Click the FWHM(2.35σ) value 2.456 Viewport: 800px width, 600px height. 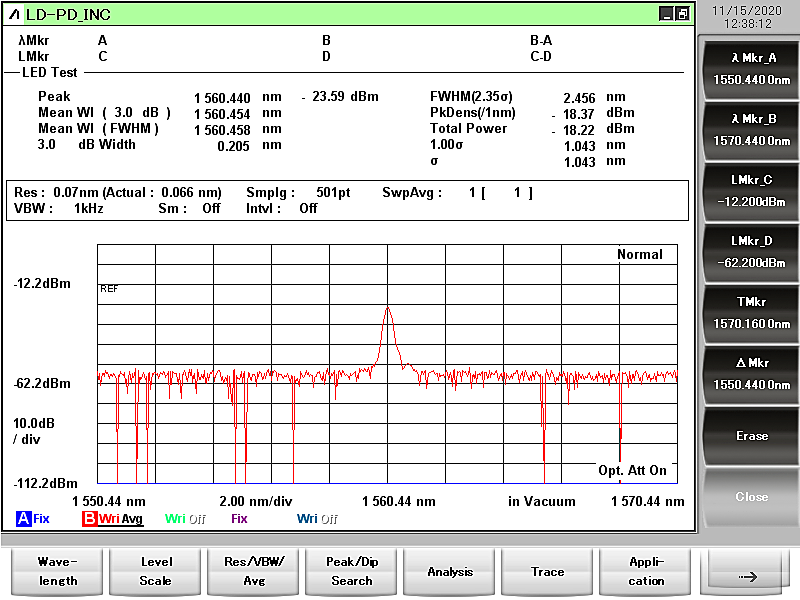(579, 98)
